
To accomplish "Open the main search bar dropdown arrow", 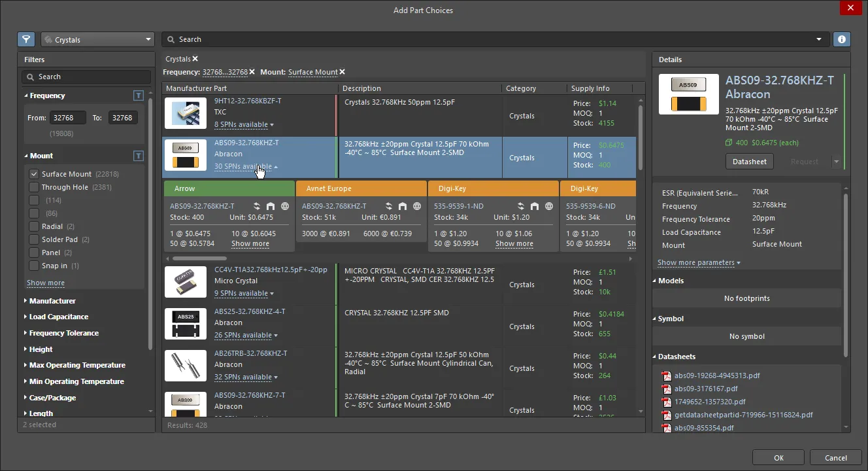I will [819, 39].
